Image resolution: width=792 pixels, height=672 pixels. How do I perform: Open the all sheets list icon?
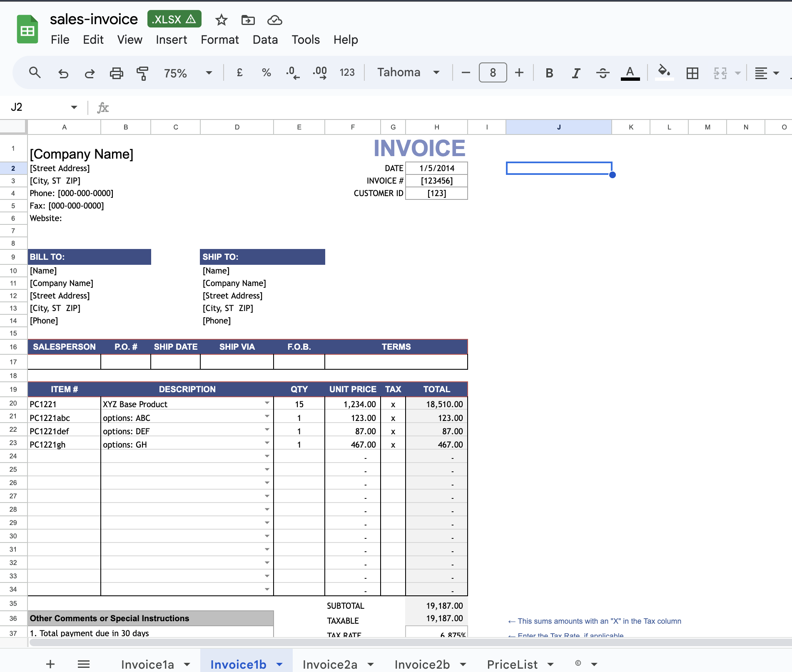(84, 664)
